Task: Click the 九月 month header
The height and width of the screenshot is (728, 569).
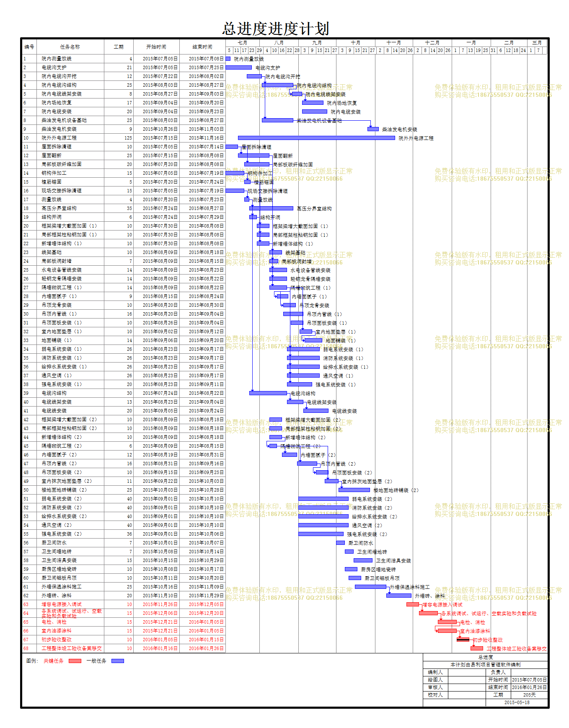Action: [317, 43]
